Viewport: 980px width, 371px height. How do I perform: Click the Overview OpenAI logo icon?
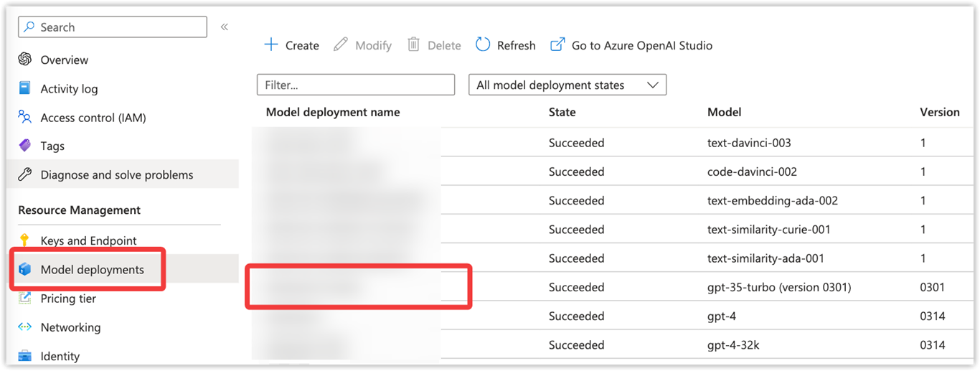tap(25, 60)
